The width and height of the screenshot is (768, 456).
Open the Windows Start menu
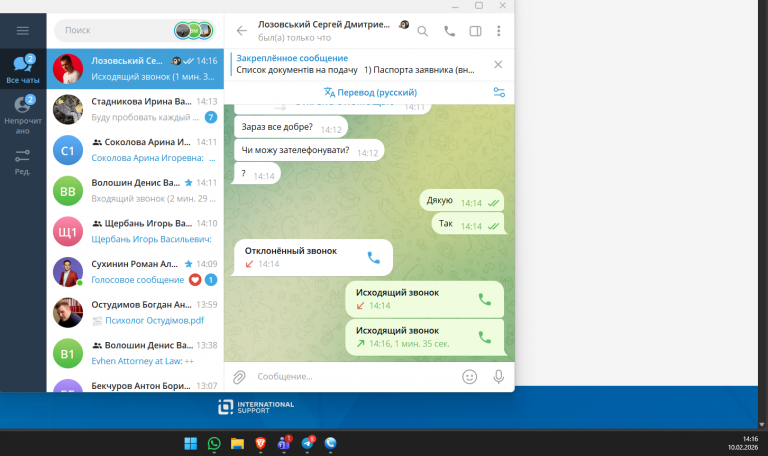pos(191,443)
